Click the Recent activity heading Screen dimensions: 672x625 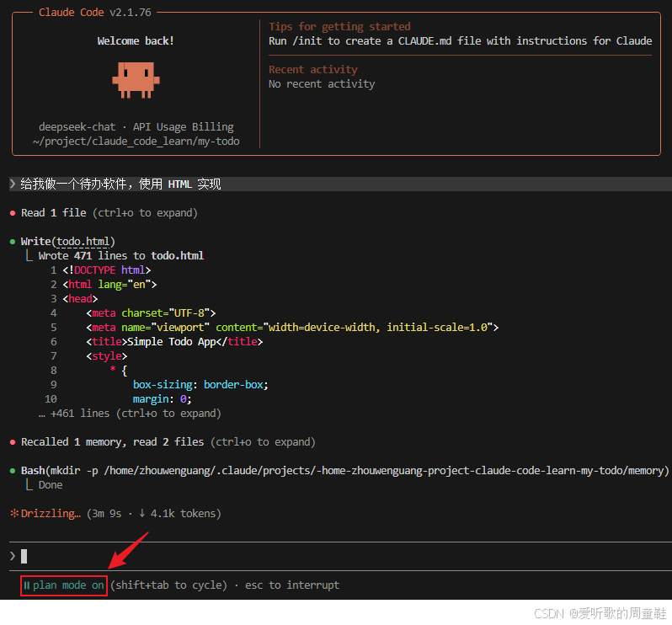pyautogui.click(x=313, y=69)
